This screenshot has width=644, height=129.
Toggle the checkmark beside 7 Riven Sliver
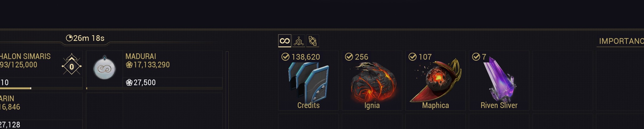476,57
